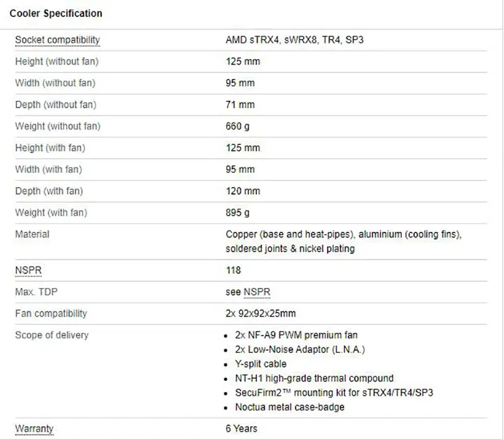
Task: Open the NSPR link beside Max. TDP
Action: pos(257,292)
